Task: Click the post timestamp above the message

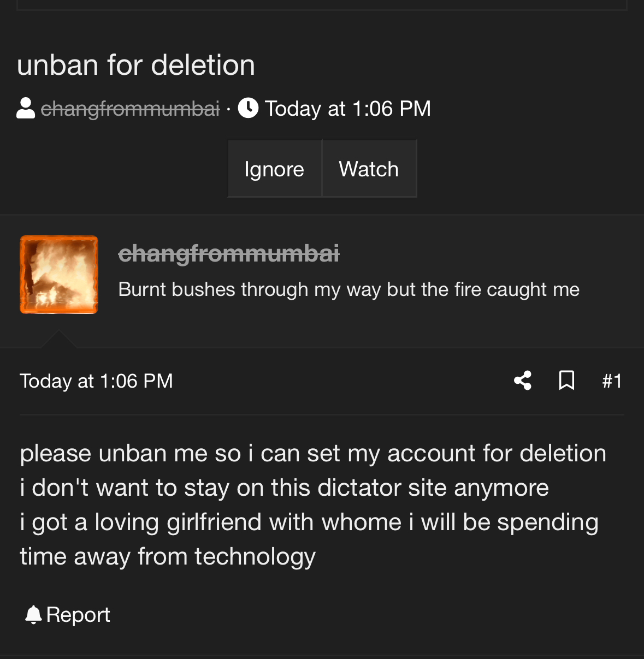Action: (x=96, y=381)
